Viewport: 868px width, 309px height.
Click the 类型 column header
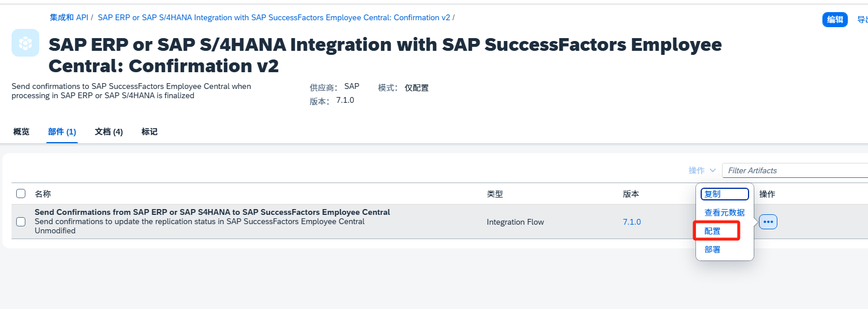(495, 194)
